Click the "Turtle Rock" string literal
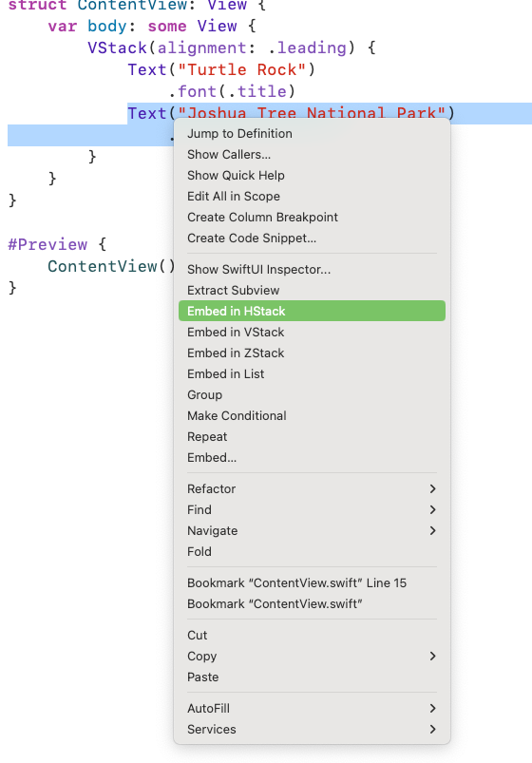Viewport: 532px width, 763px height. (241, 69)
